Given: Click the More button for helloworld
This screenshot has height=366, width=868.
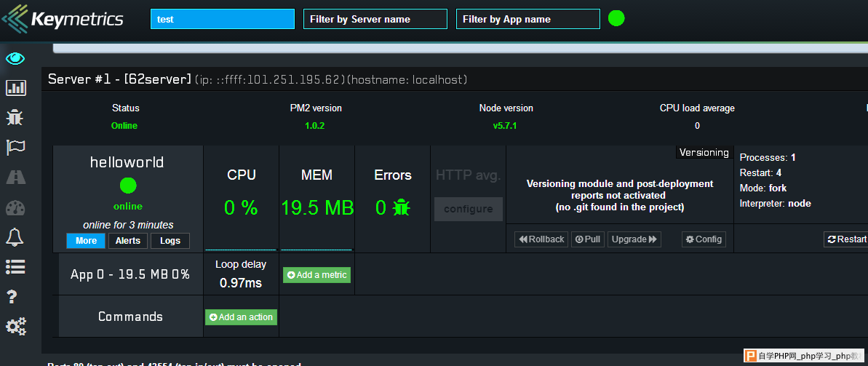Looking at the screenshot, I should pos(86,240).
